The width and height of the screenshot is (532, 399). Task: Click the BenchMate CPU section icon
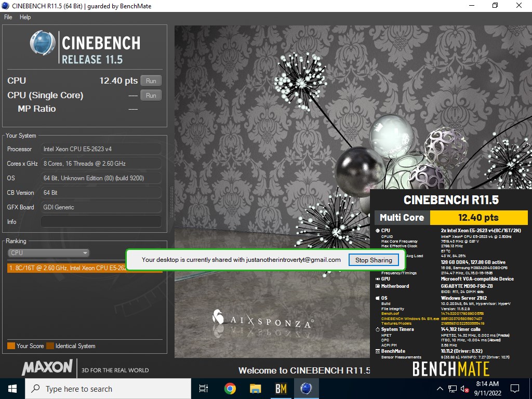point(377,230)
